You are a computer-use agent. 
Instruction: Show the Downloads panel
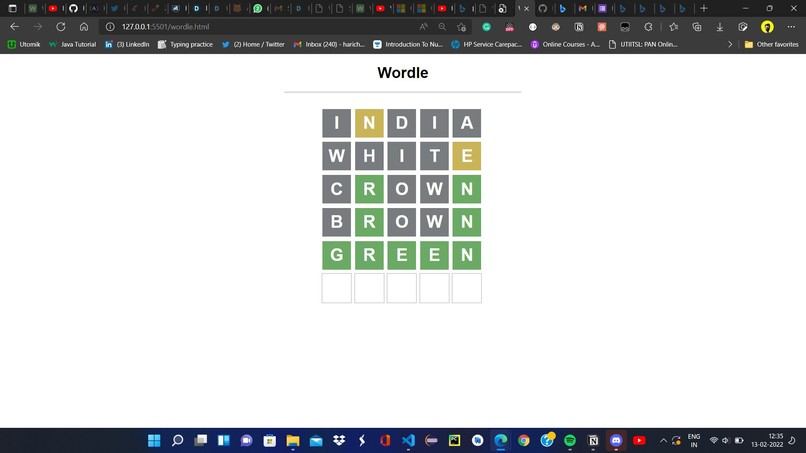(720, 27)
